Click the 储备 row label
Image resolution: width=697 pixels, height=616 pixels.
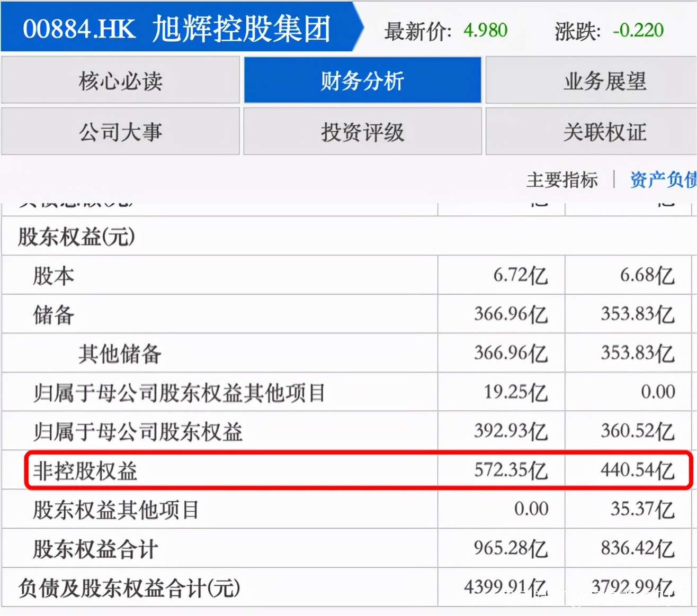[x=53, y=315]
